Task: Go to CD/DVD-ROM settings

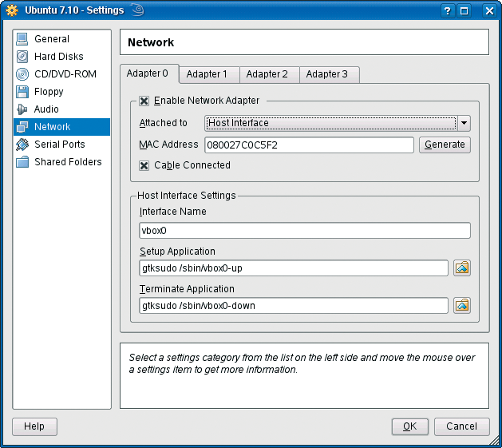Action: tap(61, 74)
